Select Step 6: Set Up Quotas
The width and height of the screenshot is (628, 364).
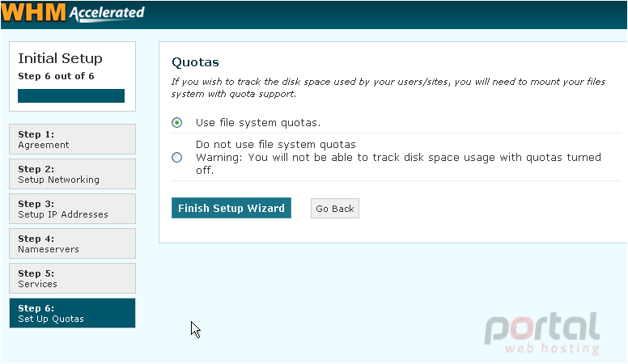point(73,313)
